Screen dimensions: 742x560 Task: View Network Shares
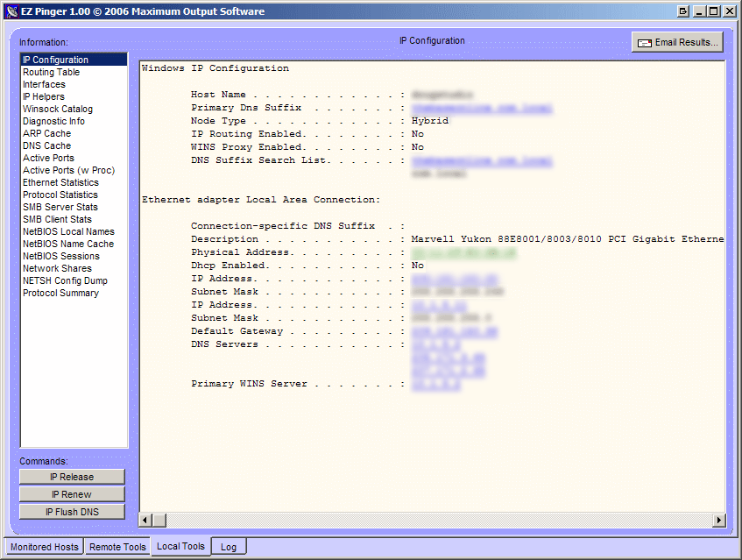pos(74,268)
